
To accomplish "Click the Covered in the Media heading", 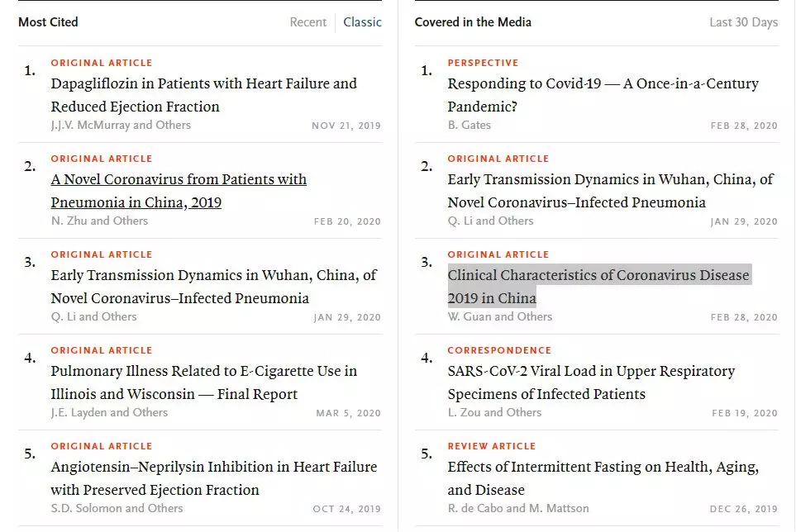I will (473, 22).
